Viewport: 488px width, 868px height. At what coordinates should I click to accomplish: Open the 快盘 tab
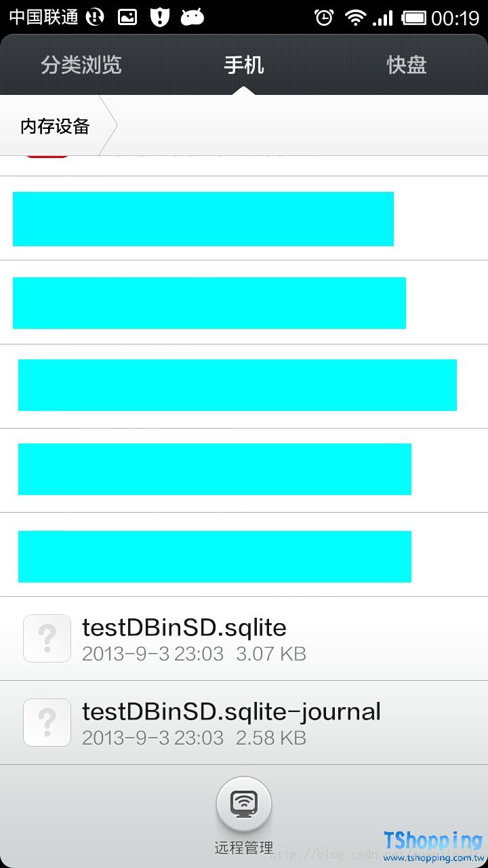[x=407, y=65]
